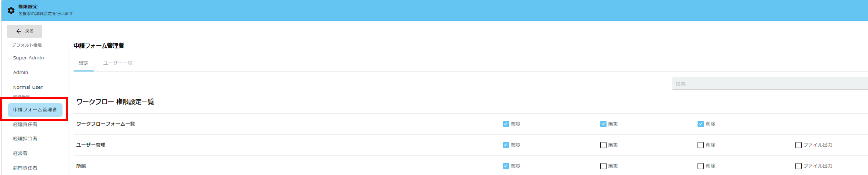Click the 検索 search field
The image size is (868, 175).
tap(770, 84)
